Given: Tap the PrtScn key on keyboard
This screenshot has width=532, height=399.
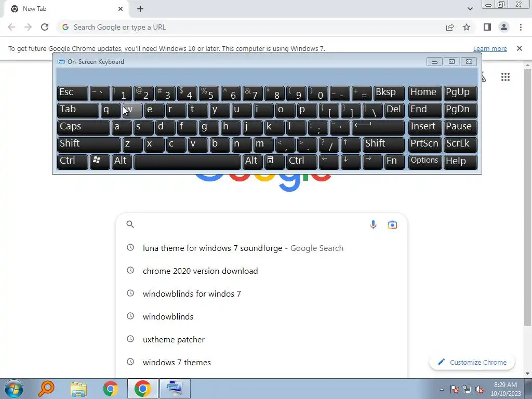Looking at the screenshot, I should pos(425,144).
